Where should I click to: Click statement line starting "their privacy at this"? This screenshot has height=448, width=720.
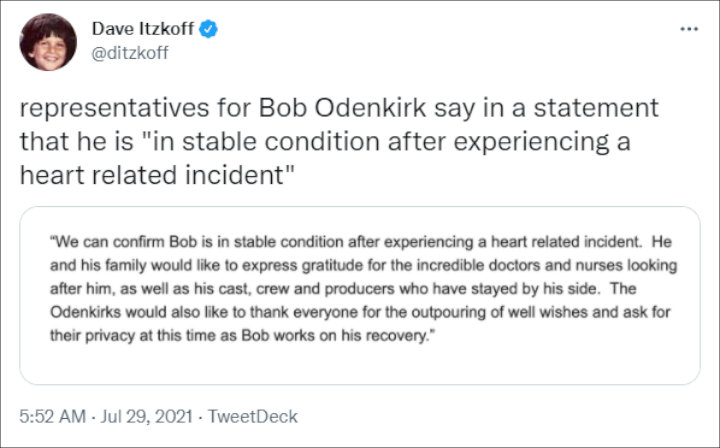click(242, 336)
